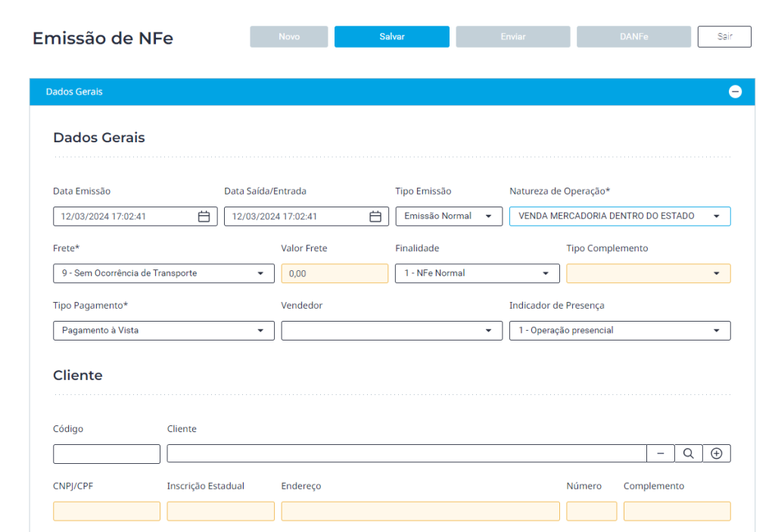
Task: Open calendar picker for Data Emissão
Action: 204,216
